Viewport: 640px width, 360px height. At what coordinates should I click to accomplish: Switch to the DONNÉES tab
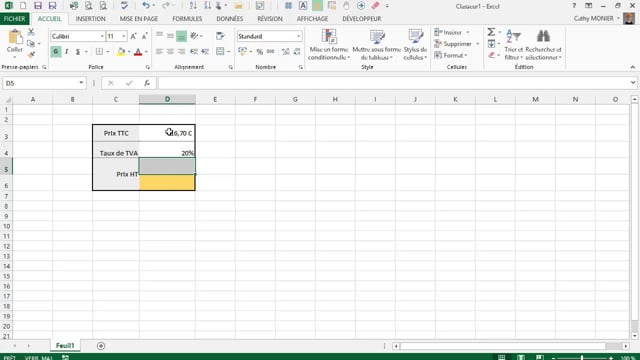229,19
